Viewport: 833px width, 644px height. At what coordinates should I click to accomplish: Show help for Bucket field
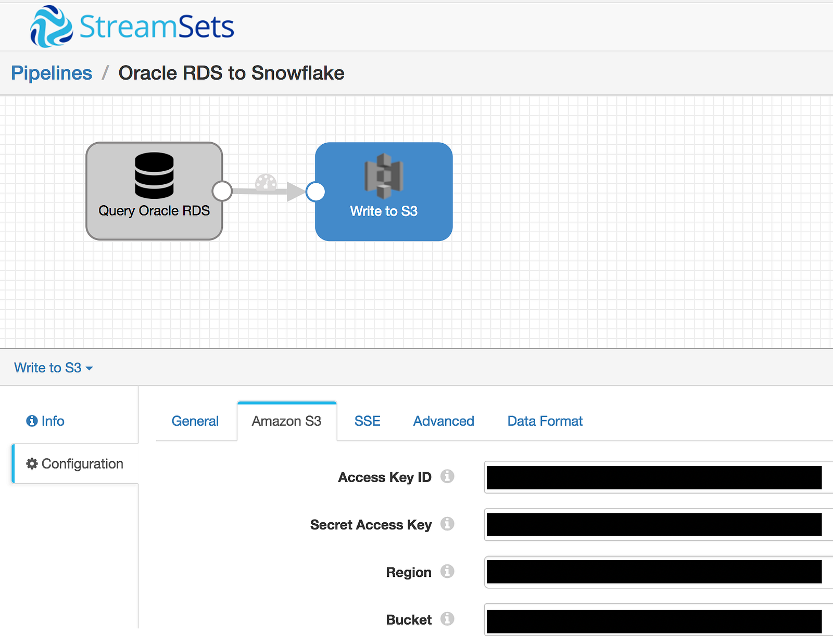(x=447, y=619)
